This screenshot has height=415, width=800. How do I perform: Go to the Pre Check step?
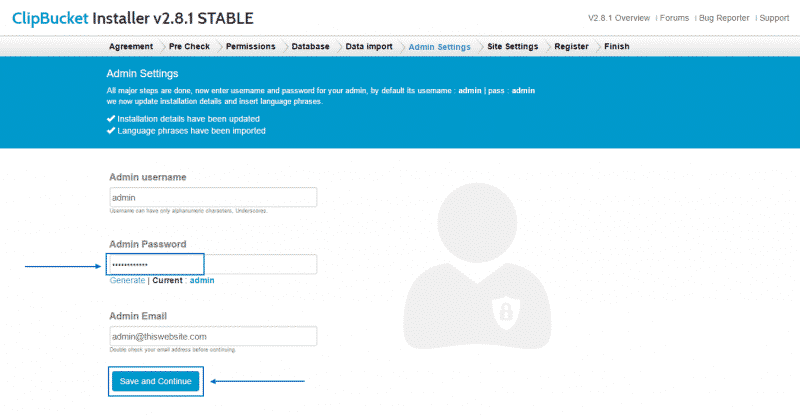189,46
